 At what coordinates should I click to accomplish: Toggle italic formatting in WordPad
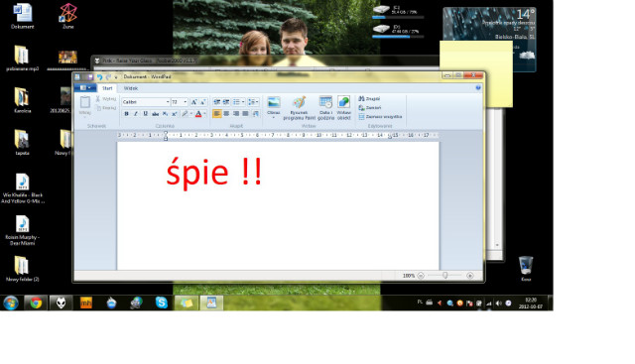coord(136,114)
